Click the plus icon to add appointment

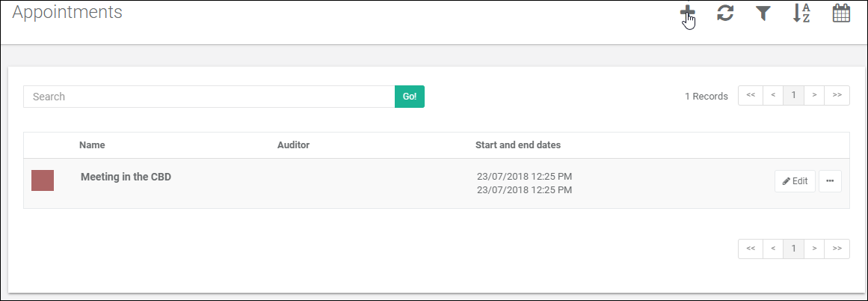pos(687,13)
